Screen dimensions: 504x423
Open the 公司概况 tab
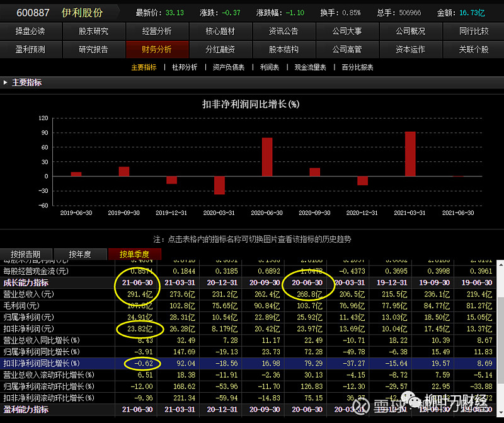pos(411,31)
